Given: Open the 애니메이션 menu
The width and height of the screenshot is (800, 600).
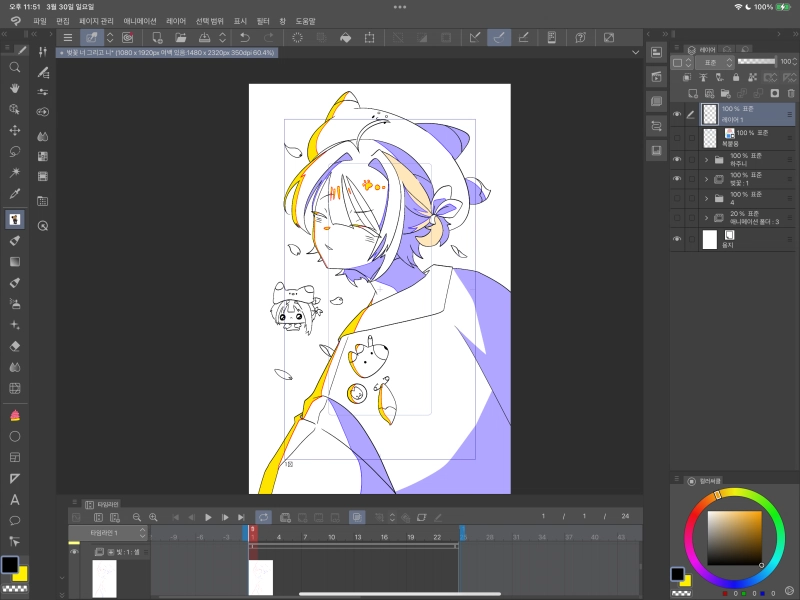Looking at the screenshot, I should coord(140,20).
